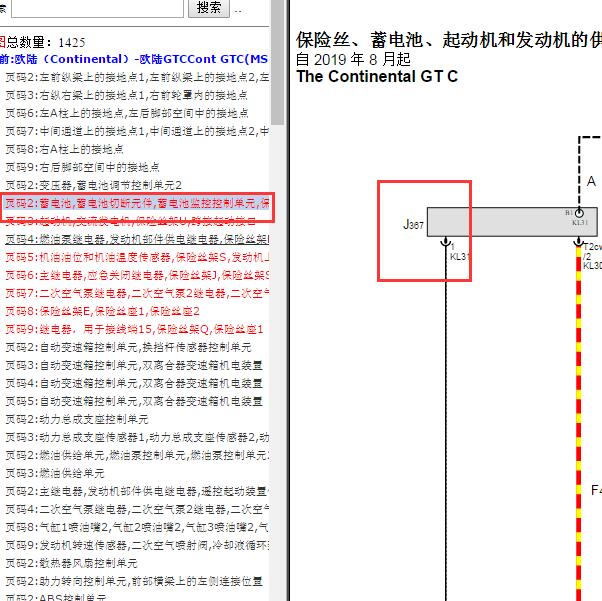
Task: Select 页码2:动力总成支座控制单元 entry
Action: click(x=76, y=419)
